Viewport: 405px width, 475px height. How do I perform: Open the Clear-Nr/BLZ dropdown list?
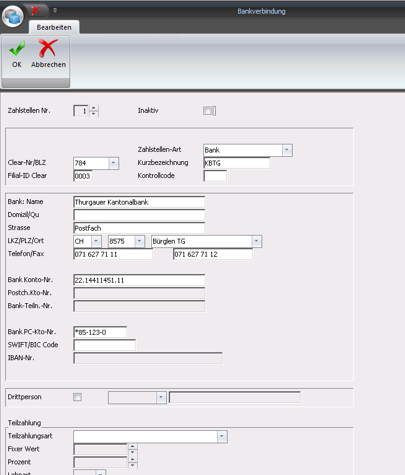click(113, 163)
